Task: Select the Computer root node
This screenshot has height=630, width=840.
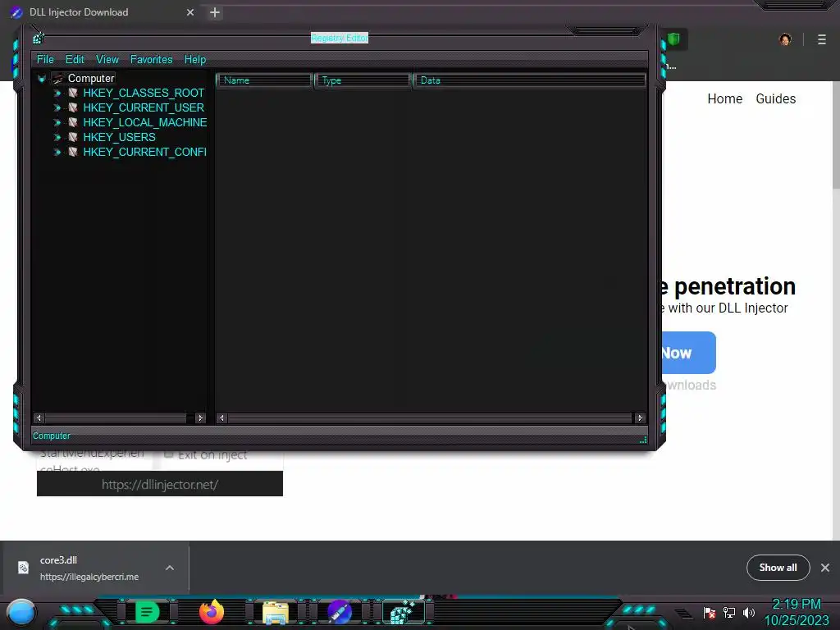Action: tap(91, 78)
